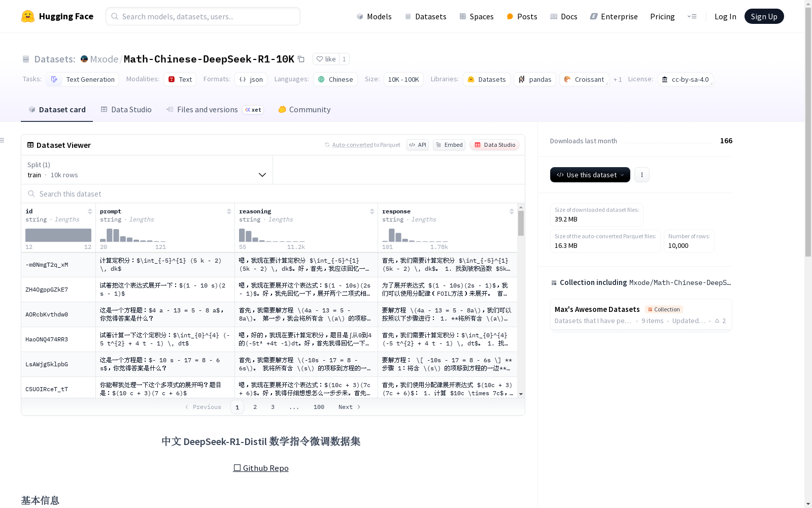Sort by the id column sort arrows

(x=90, y=211)
